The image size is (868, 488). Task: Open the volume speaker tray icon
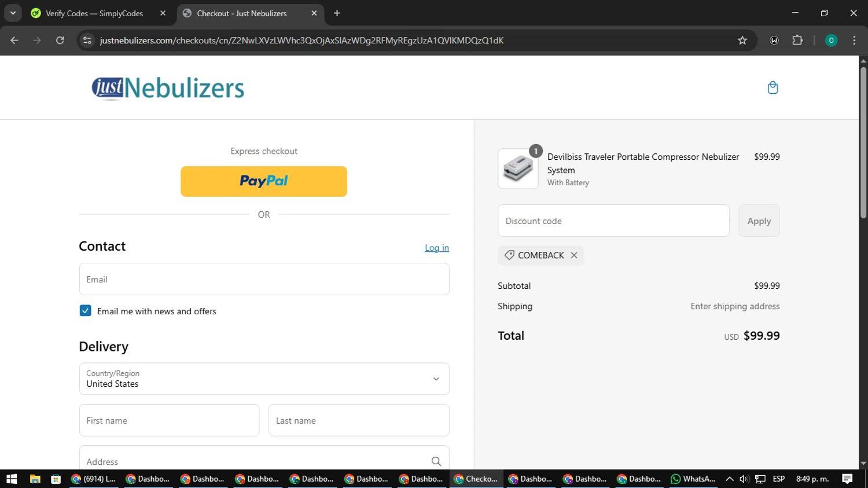click(744, 479)
